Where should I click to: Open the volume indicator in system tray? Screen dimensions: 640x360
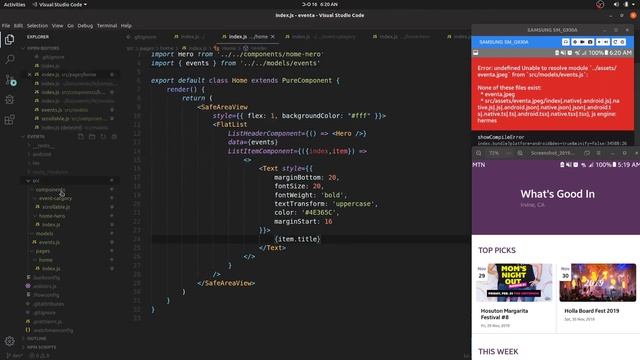616,4
